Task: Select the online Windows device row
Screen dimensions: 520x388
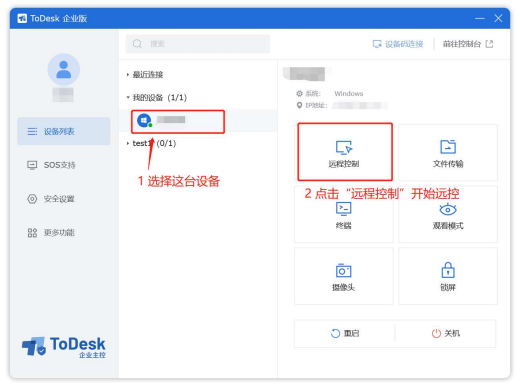Action: [x=198, y=121]
